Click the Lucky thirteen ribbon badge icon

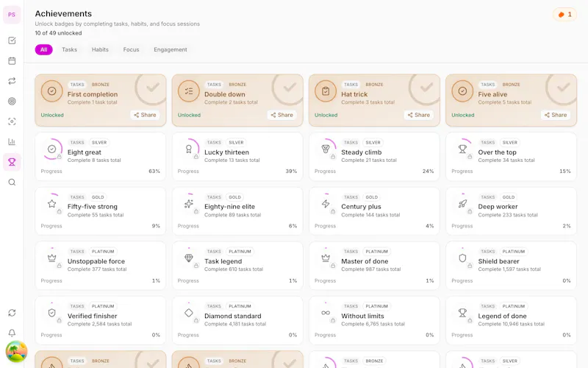(189, 149)
